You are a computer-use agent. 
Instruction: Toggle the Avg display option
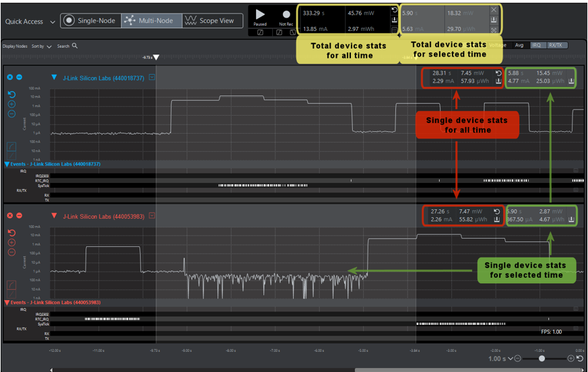click(519, 45)
